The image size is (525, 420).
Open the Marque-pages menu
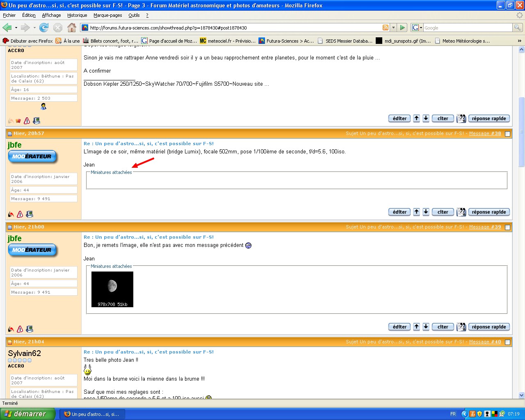pyautogui.click(x=108, y=15)
